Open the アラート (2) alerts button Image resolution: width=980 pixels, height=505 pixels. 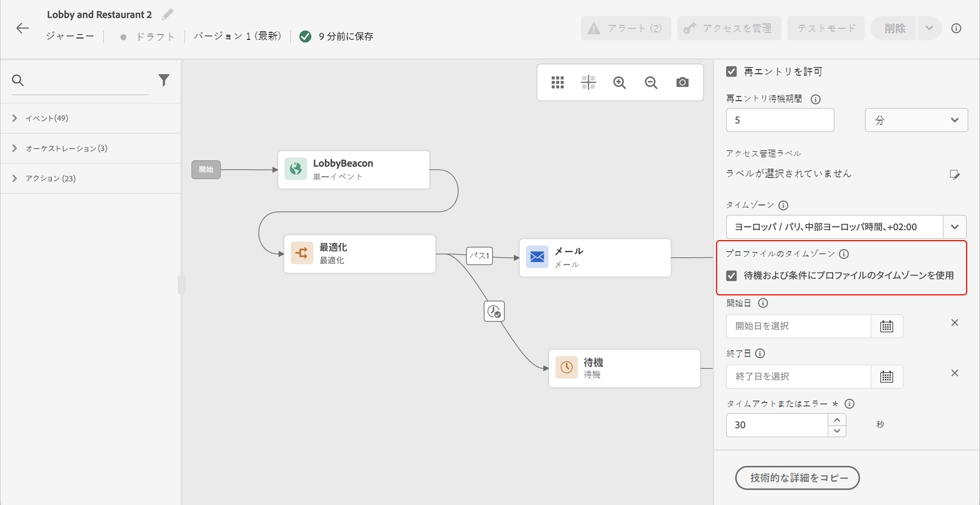coord(625,28)
